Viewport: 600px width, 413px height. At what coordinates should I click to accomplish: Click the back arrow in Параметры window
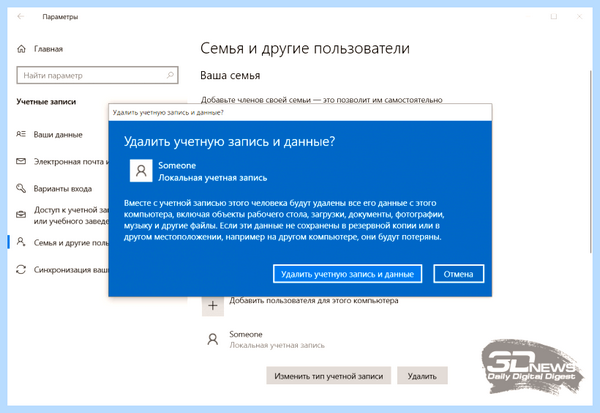[21, 16]
